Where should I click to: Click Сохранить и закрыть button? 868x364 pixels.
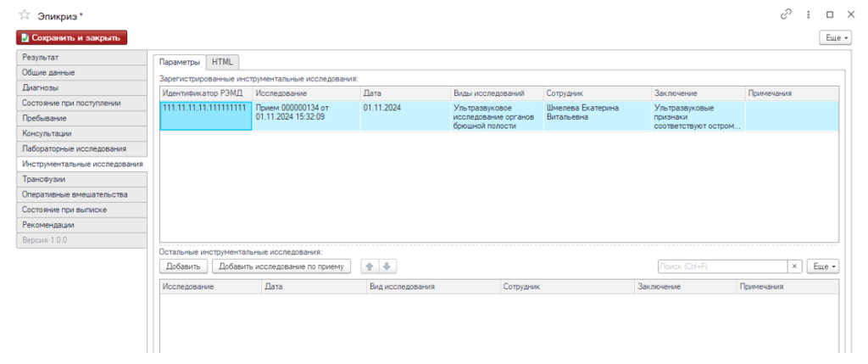click(72, 37)
